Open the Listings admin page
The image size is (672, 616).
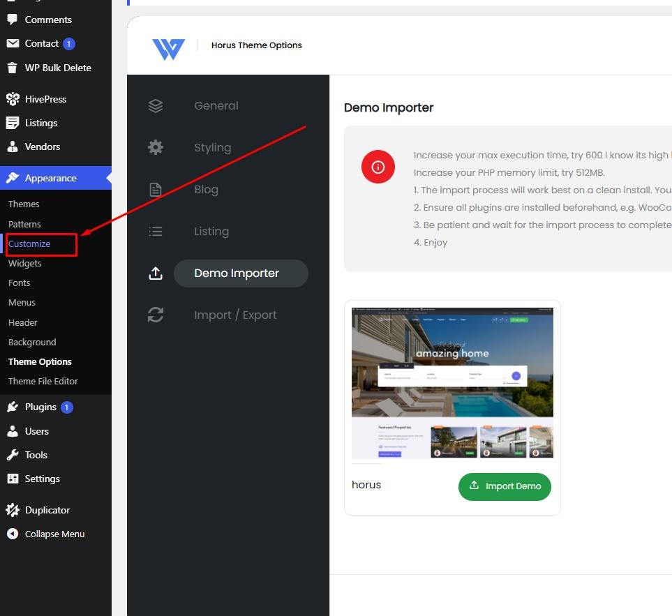(x=41, y=123)
